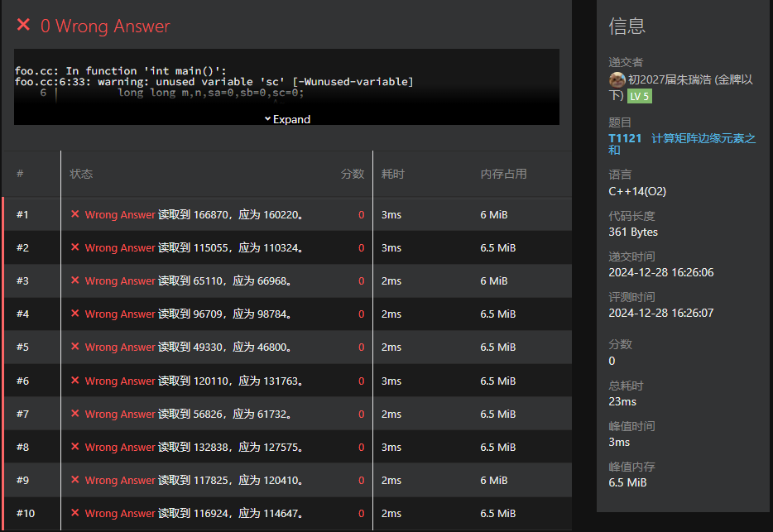Select Wrong Answer status in test case #9

pos(119,480)
